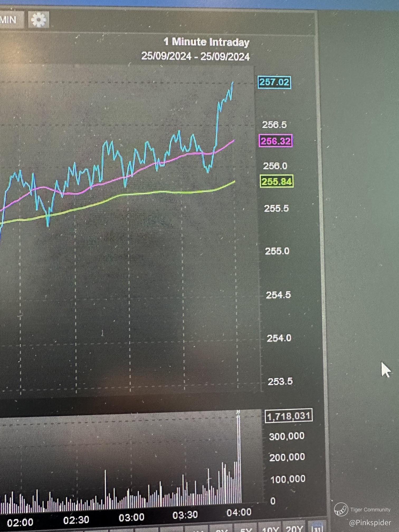Click the 04:00 time axis label
The height and width of the screenshot is (532, 399).
point(239,512)
